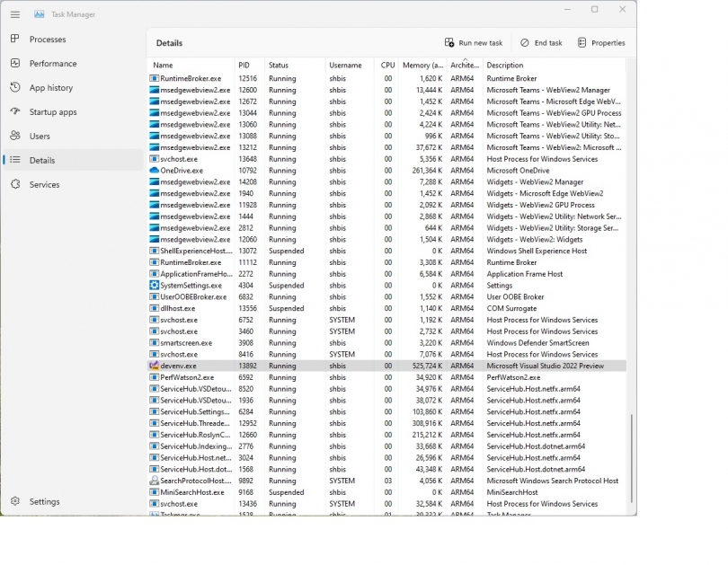The width and height of the screenshot is (728, 565).
Task: Open Task Manager Settings
Action: [41, 501]
